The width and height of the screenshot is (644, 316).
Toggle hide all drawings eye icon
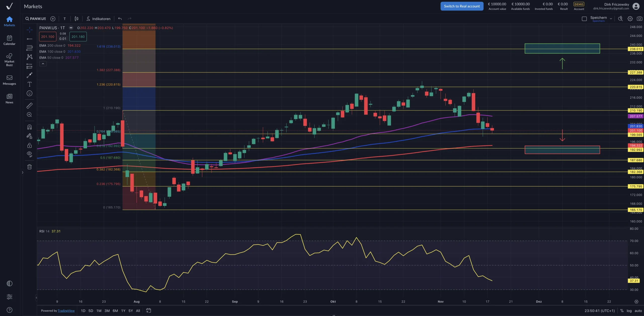click(29, 154)
